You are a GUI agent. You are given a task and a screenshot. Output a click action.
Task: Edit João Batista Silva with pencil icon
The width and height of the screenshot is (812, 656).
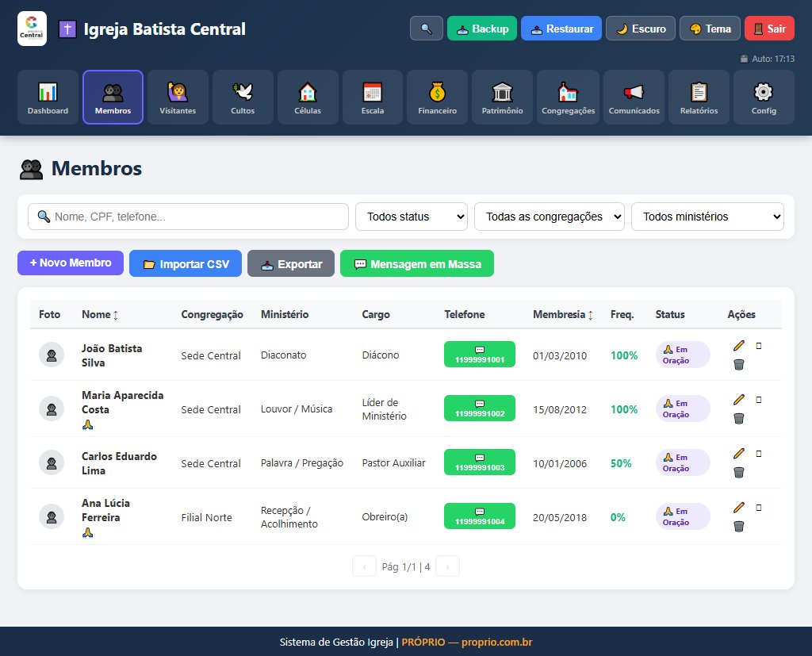pyautogui.click(x=739, y=346)
